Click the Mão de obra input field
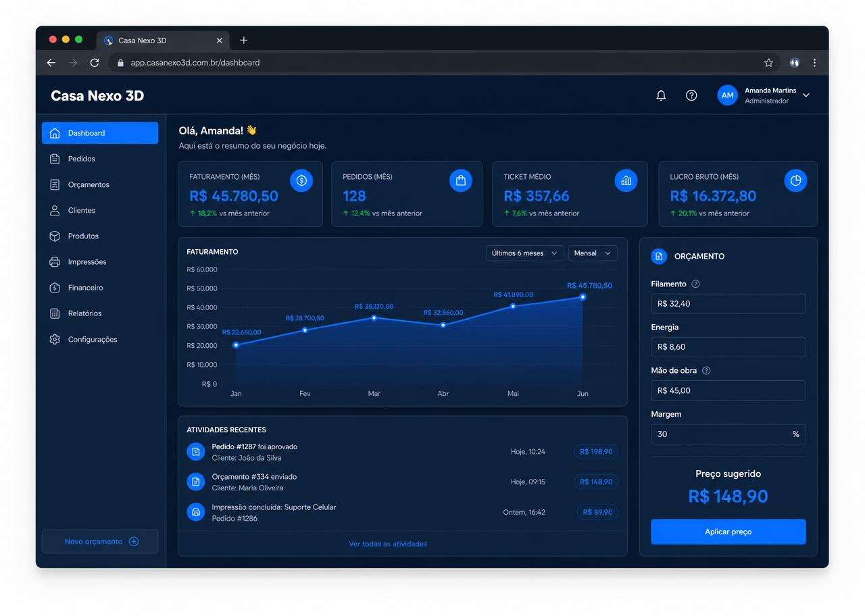865x616 pixels. click(x=728, y=390)
